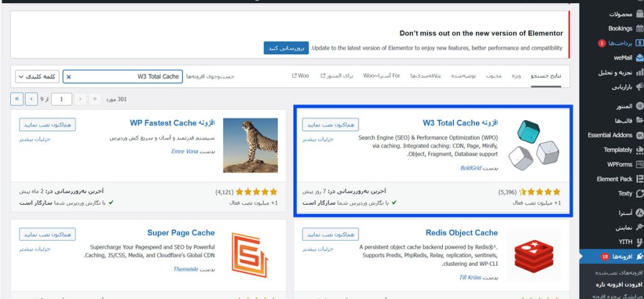Click the current page number field

(x=62, y=99)
